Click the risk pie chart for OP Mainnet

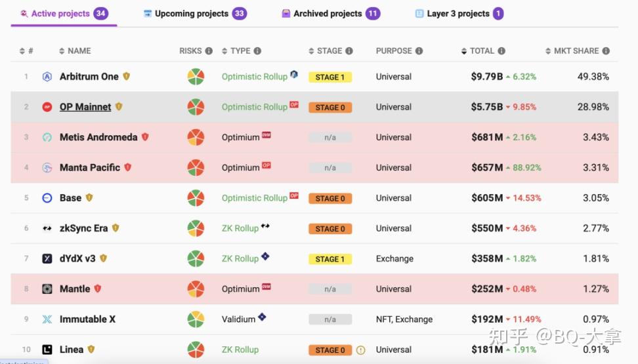[x=196, y=107]
